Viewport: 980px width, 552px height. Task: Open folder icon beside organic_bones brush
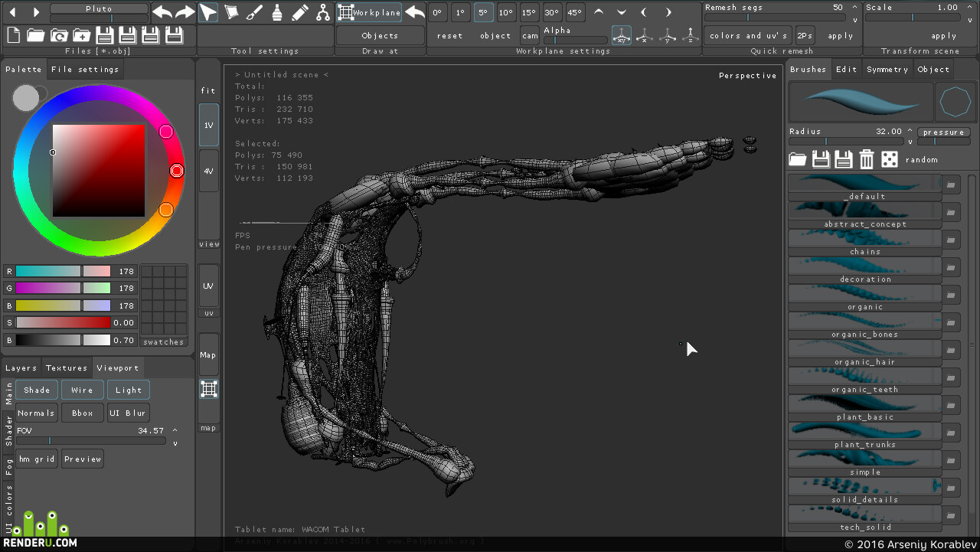tap(950, 322)
